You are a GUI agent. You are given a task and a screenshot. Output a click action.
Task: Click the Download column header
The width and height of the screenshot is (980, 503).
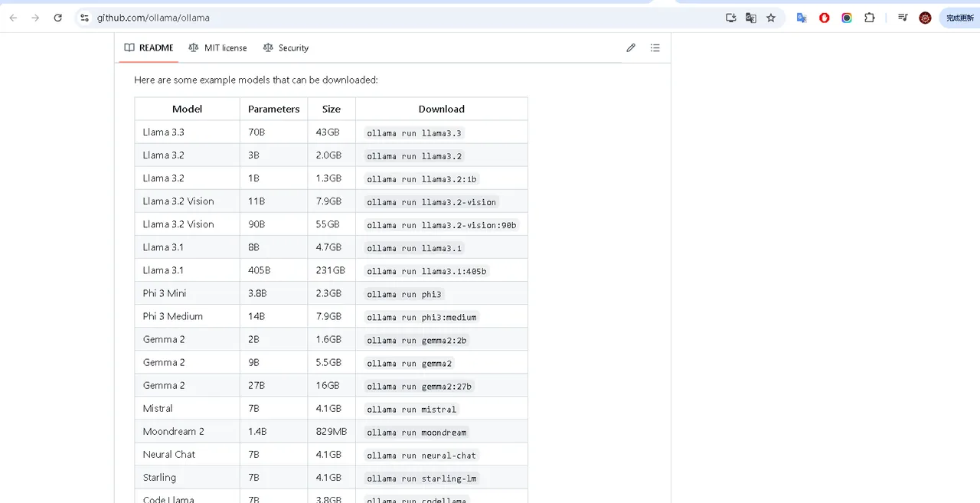442,109
